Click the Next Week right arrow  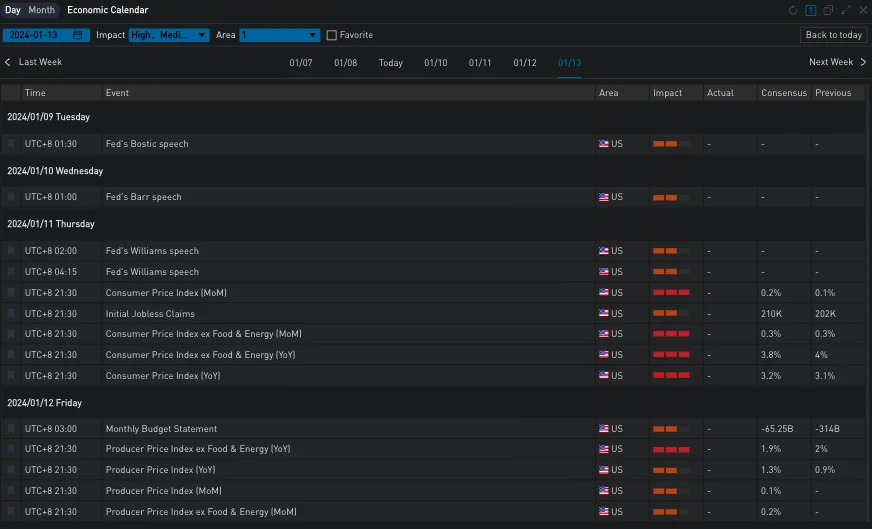[864, 62]
